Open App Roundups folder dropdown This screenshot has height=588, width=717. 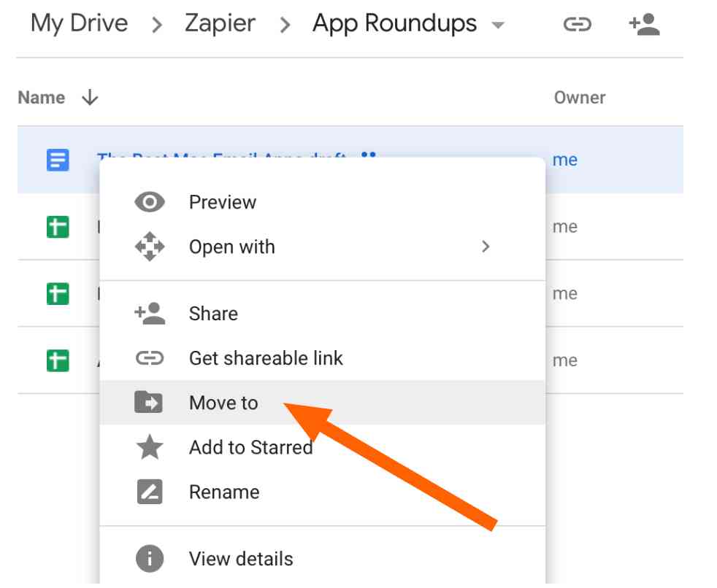497,25
